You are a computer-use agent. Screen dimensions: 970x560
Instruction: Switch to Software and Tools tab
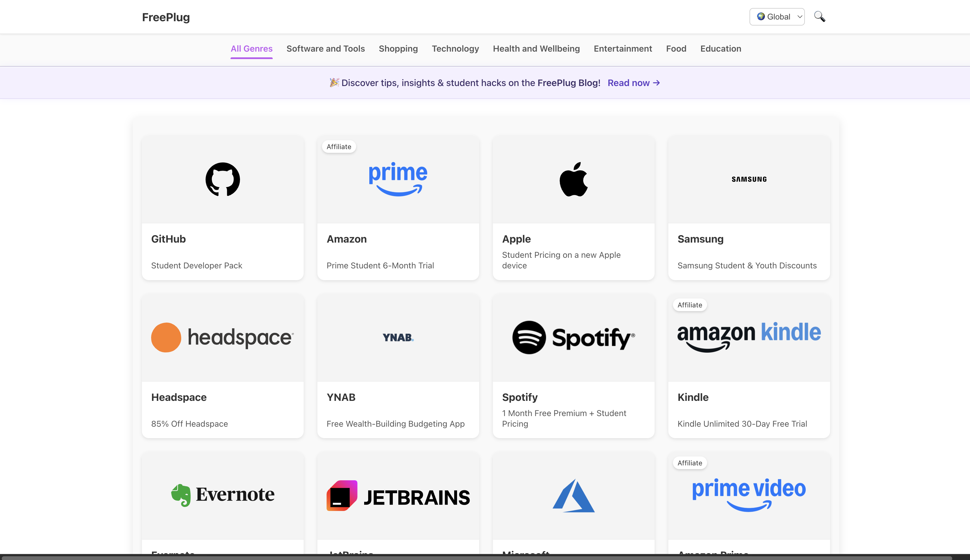(x=325, y=48)
